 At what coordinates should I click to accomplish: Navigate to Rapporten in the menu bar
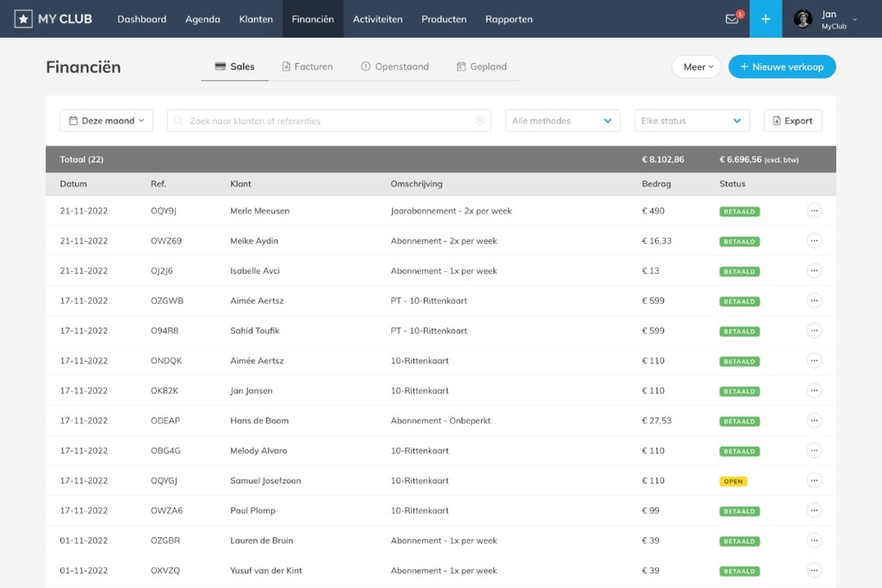click(x=508, y=18)
